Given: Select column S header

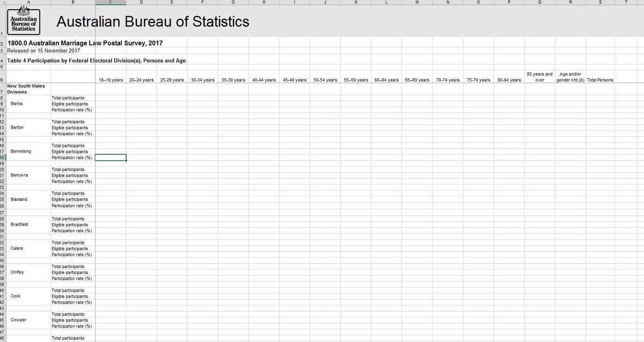Looking at the screenshot, I should click(601, 2).
